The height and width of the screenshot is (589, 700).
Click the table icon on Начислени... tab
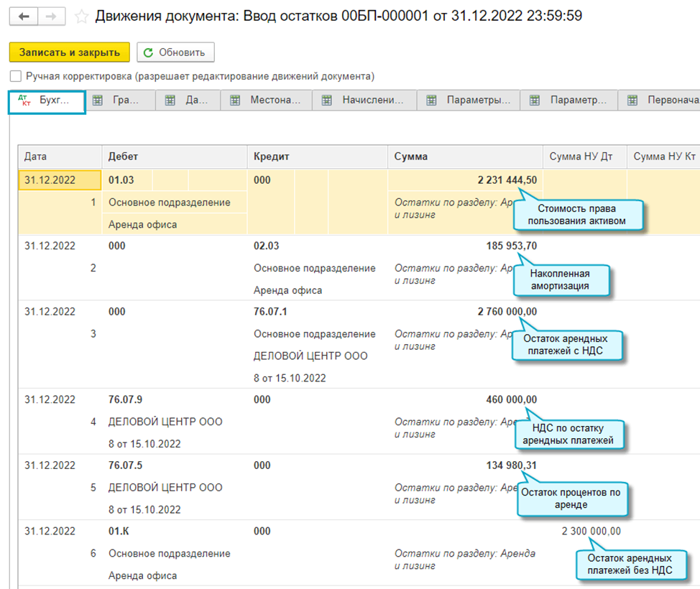point(327,101)
